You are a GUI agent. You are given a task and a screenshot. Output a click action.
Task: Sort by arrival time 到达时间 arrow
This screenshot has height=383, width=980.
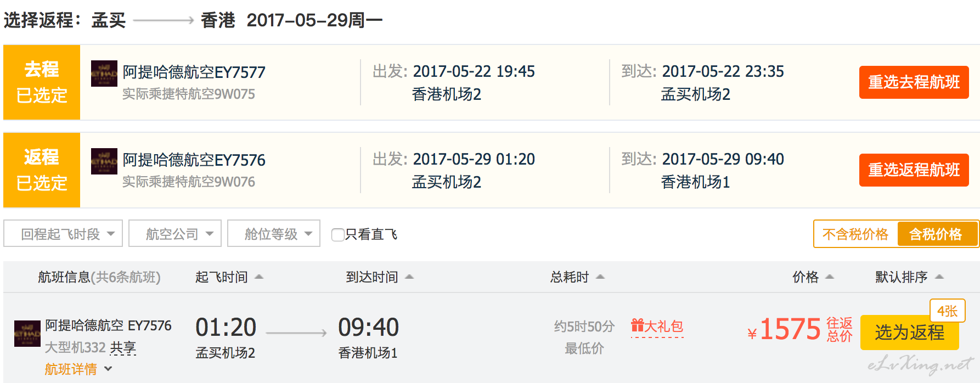409,277
